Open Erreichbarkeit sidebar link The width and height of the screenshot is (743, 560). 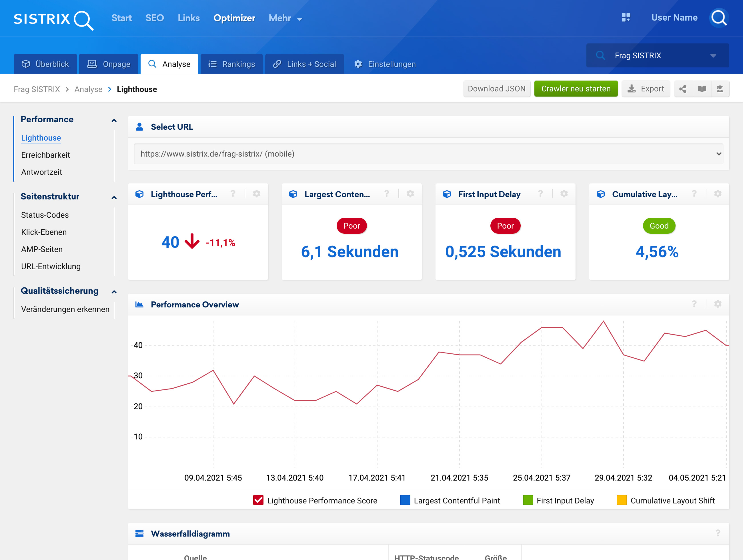coord(46,155)
